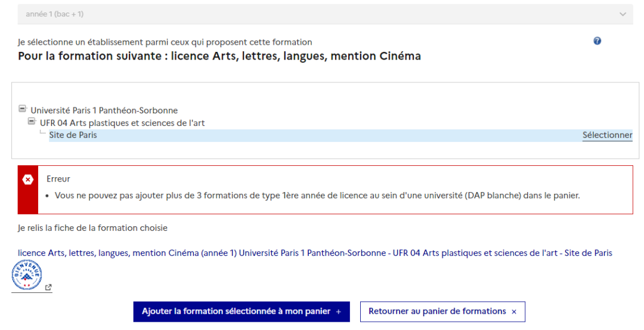Click the external link icon beside the stamp
This screenshot has width=644, height=330.
[x=48, y=287]
